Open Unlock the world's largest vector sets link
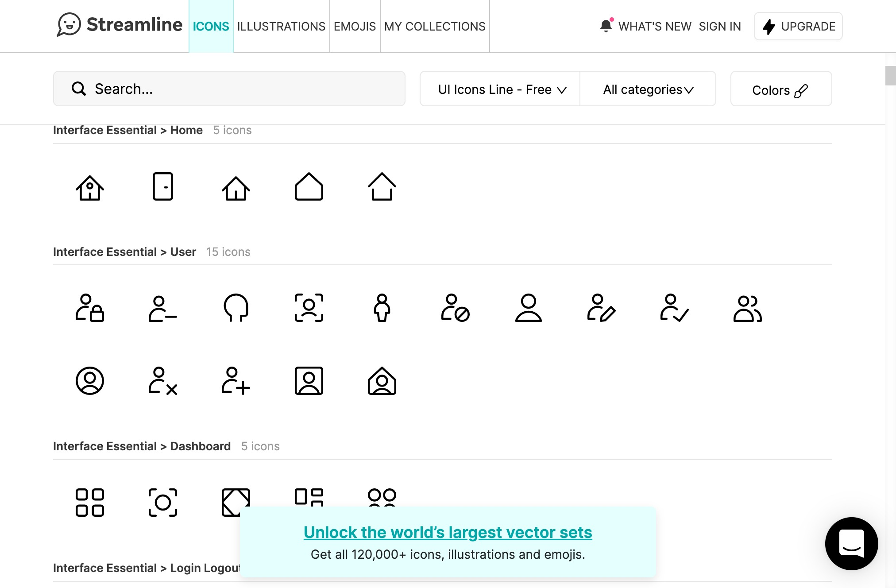896x588 pixels. click(x=448, y=532)
